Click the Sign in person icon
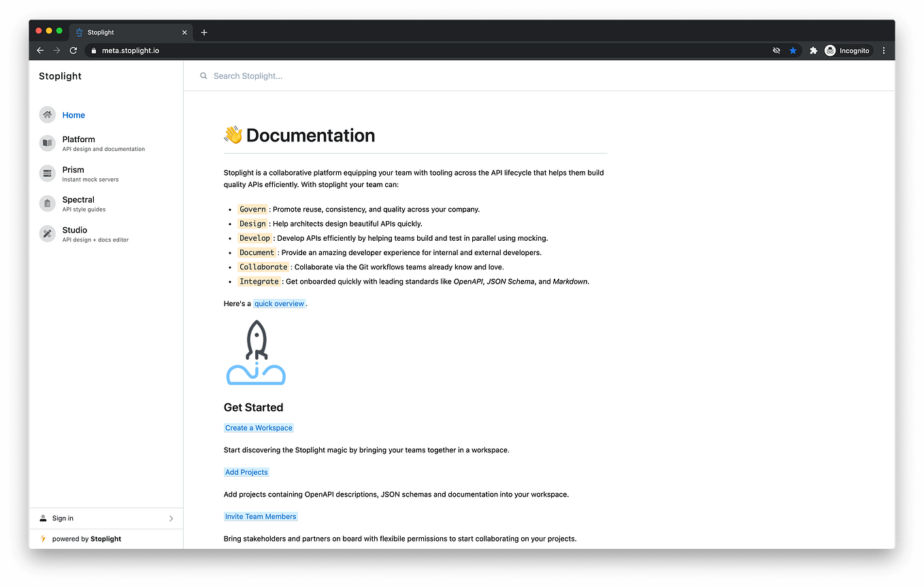Viewport: 924px width, 587px height. pos(42,518)
